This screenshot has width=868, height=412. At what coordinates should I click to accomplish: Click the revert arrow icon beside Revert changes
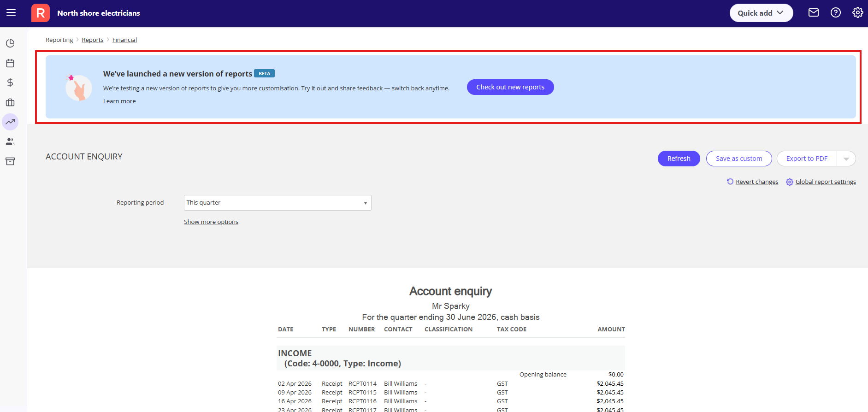(730, 182)
